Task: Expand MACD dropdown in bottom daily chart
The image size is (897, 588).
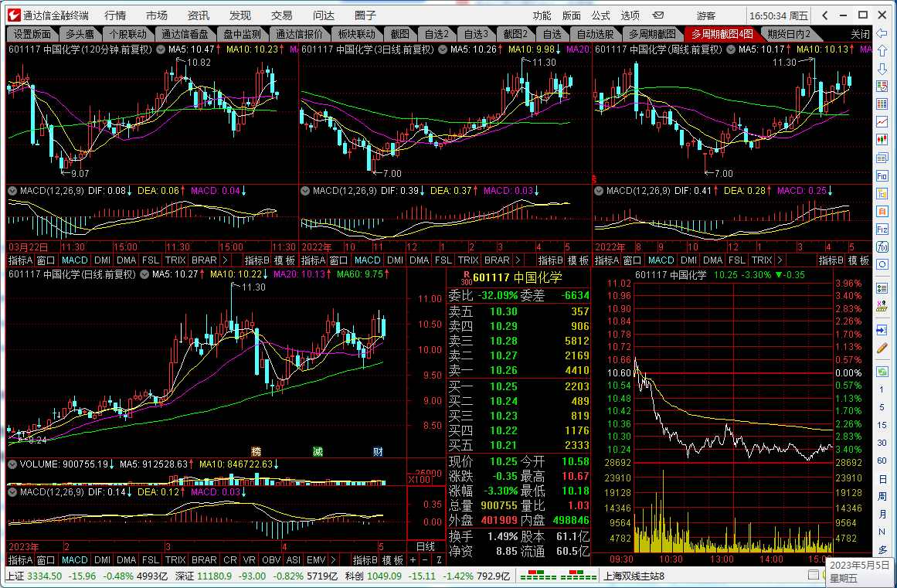Action: coord(12,492)
